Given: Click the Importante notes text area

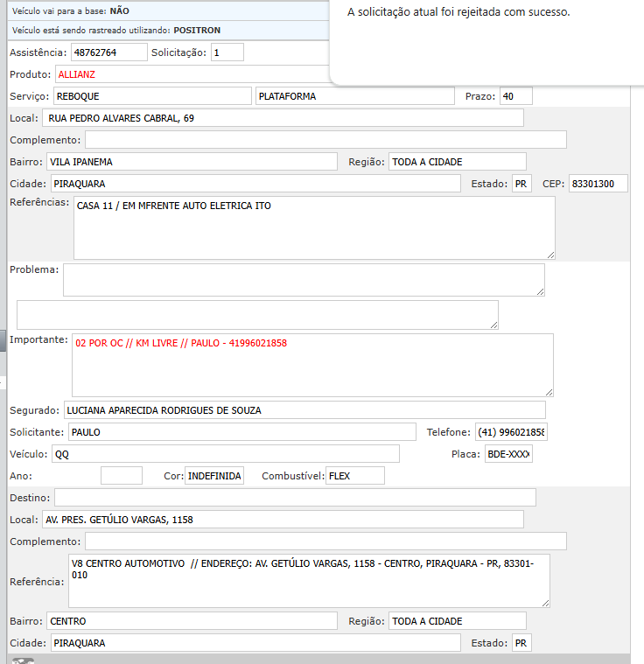Looking at the screenshot, I should [311, 365].
